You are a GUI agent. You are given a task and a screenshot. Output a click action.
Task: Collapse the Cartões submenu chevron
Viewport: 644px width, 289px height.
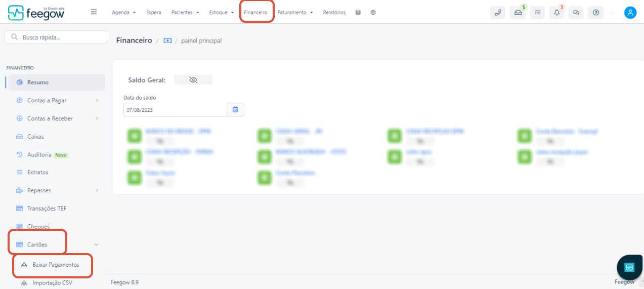click(96, 244)
